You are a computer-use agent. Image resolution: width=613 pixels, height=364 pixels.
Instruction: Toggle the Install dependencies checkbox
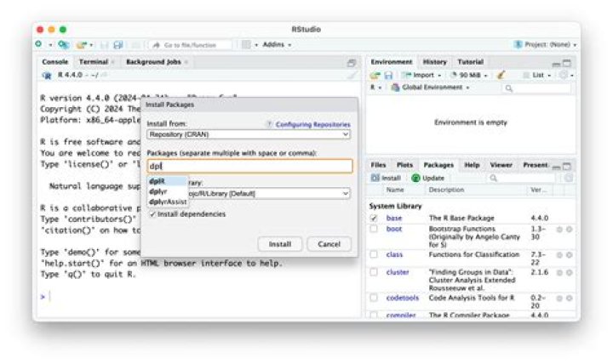pos(152,214)
